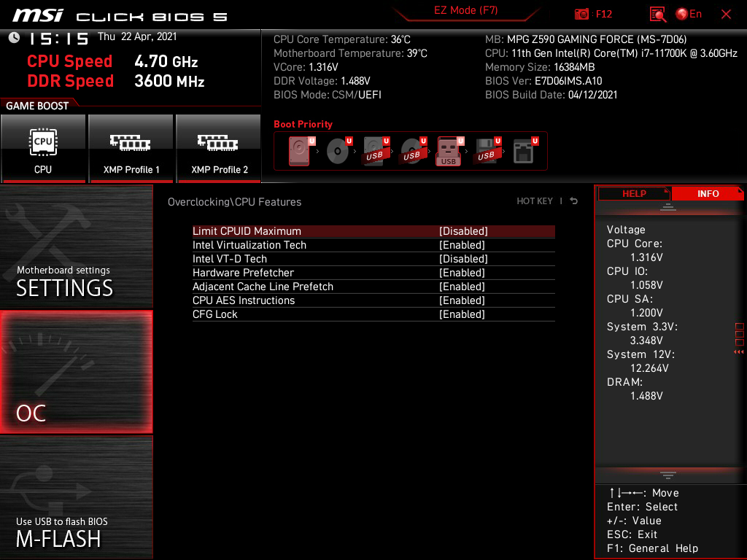Screen dimensions: 747x560
Task: Select the Intel VT-D Tech label
Action: 230,259
